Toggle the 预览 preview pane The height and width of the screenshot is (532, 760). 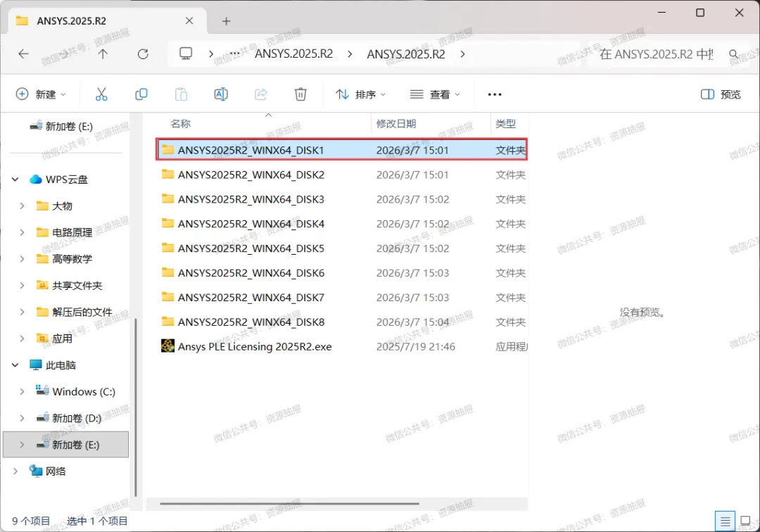click(x=721, y=94)
